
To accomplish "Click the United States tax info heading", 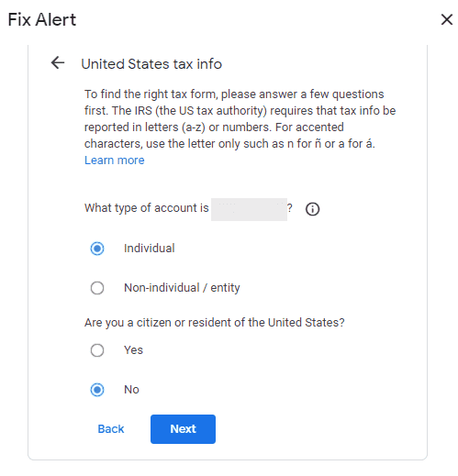I will (x=151, y=64).
